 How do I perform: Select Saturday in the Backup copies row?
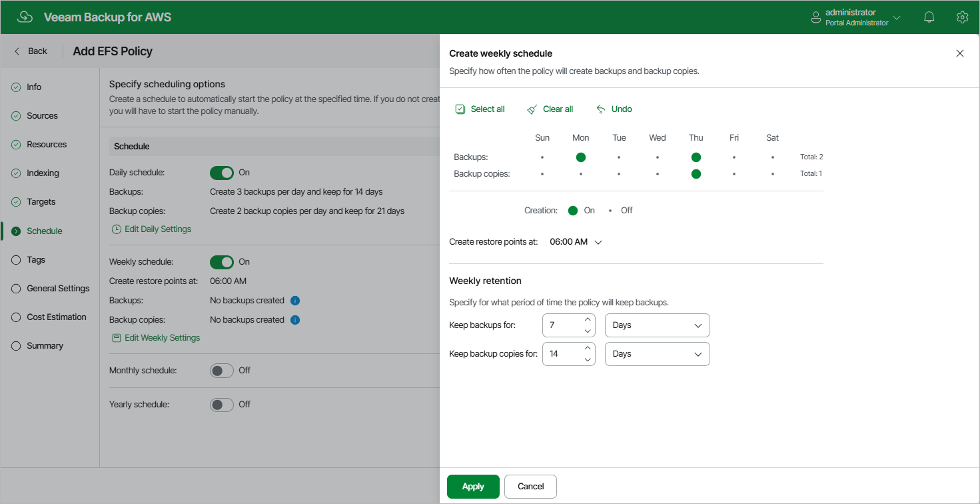tap(773, 174)
